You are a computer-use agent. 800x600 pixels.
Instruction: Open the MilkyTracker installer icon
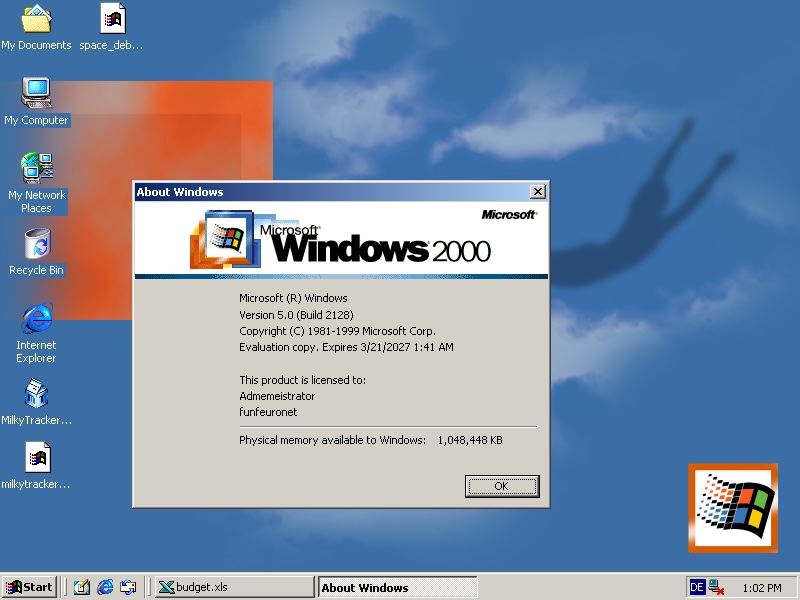point(36,394)
